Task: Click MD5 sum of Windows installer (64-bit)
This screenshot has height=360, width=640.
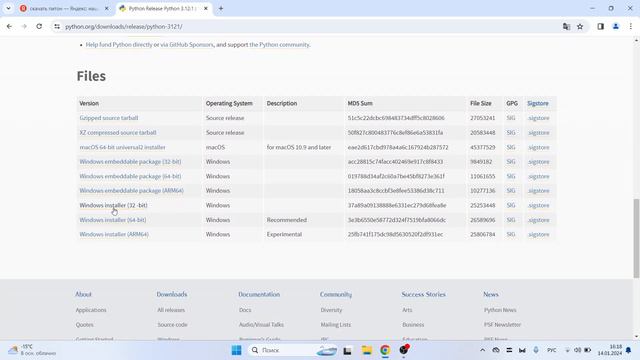Action: (x=397, y=220)
